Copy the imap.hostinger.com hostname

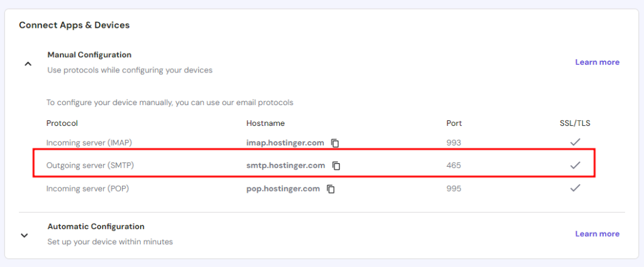[335, 143]
